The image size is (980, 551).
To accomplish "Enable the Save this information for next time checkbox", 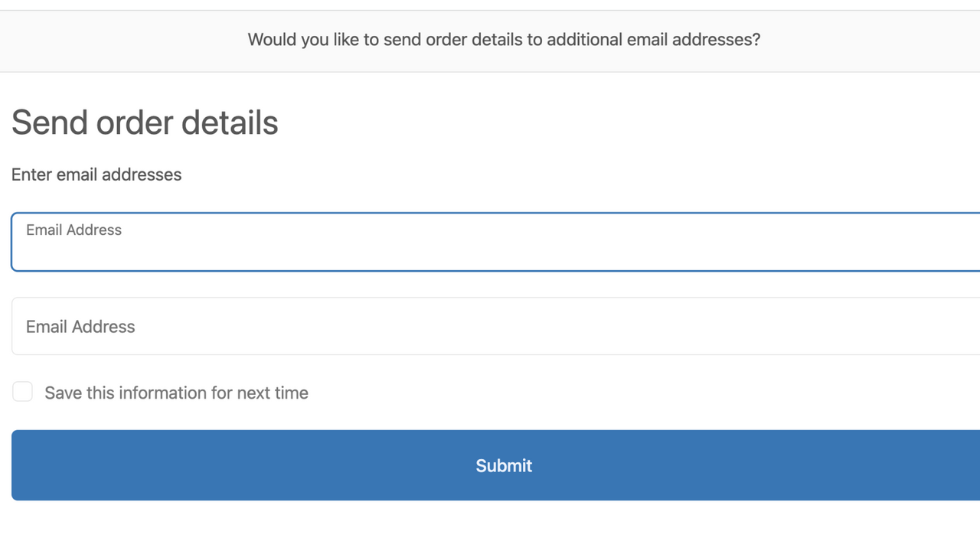I will click(22, 391).
